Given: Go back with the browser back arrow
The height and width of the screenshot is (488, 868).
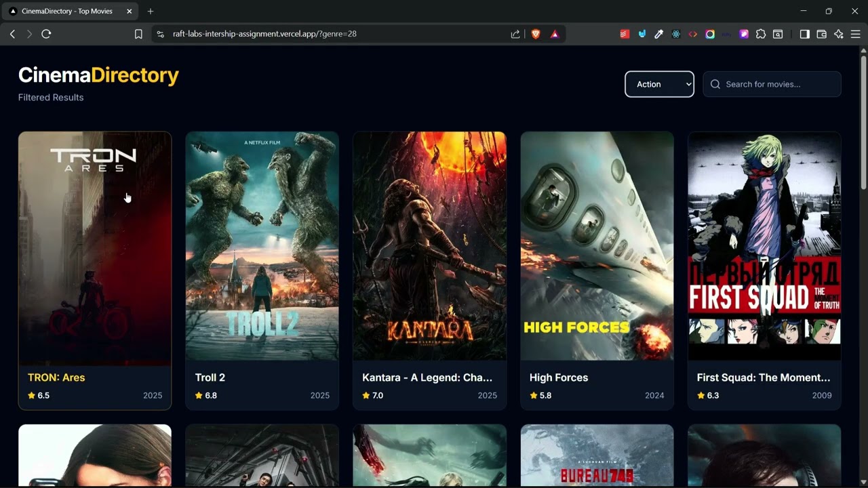Looking at the screenshot, I should (12, 34).
